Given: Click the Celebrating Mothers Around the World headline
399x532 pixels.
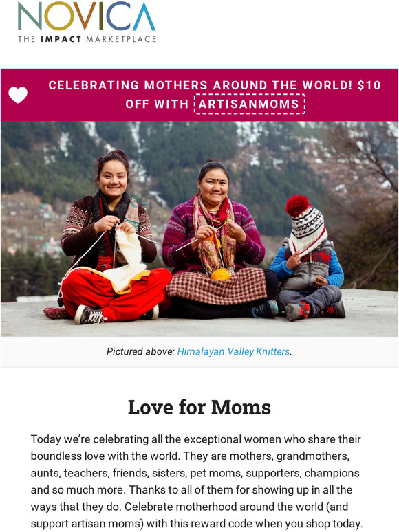Looking at the screenshot, I should point(200,85).
